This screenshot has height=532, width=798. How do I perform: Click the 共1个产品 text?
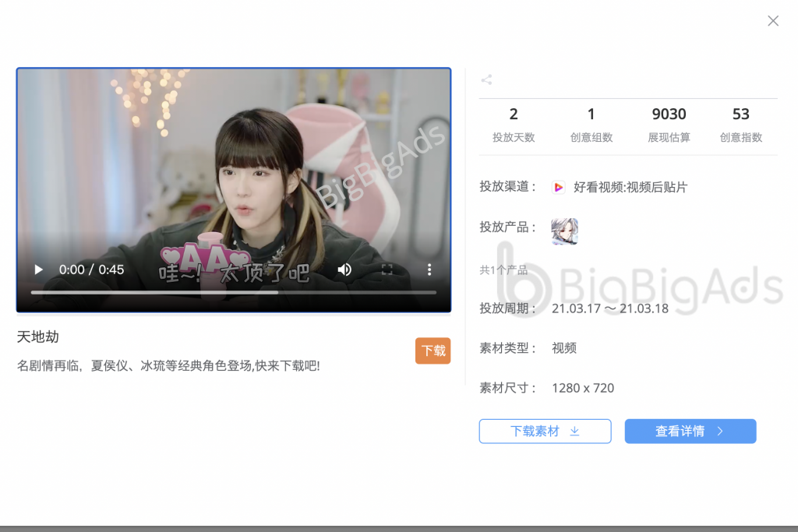[503, 270]
